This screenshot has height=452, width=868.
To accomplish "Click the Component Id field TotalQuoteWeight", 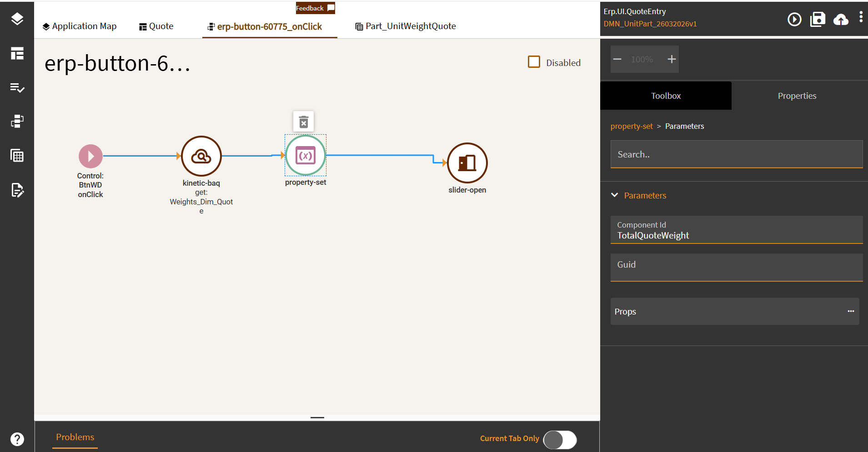I will (x=736, y=230).
